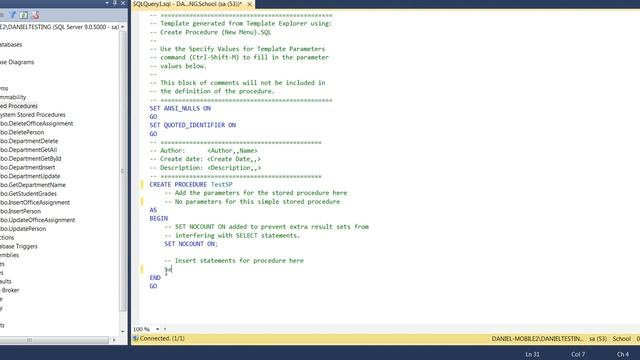
Task: Select dbo.DeleteOfficeAssignment stored procedure
Action: tap(36, 124)
